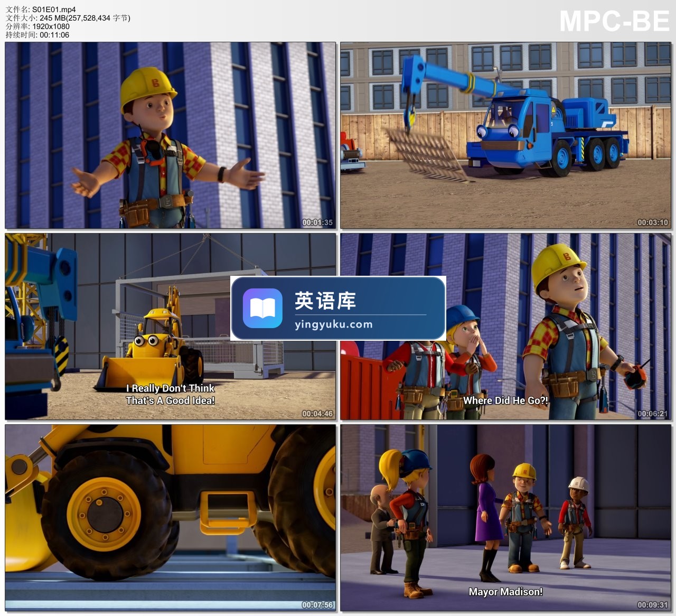
Task: Select the blue crane truck thumbnail
Action: 505,135
